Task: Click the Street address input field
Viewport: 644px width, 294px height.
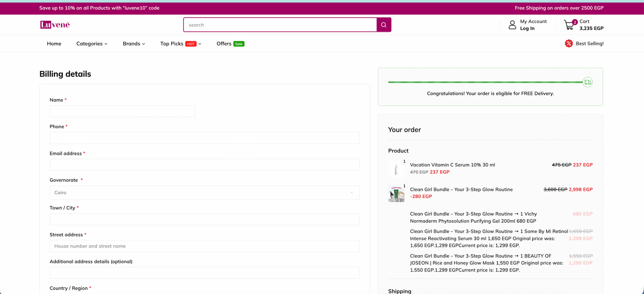Action: point(204,246)
